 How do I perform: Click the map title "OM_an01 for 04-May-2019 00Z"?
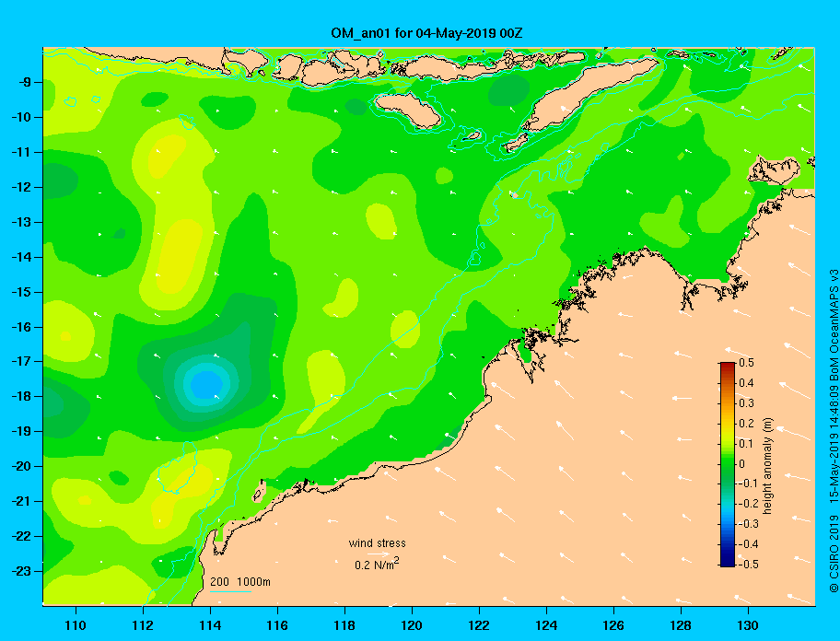426,33
